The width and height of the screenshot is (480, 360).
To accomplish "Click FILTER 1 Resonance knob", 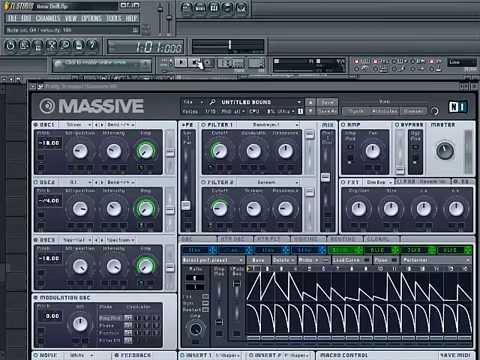I will pos(285,151).
